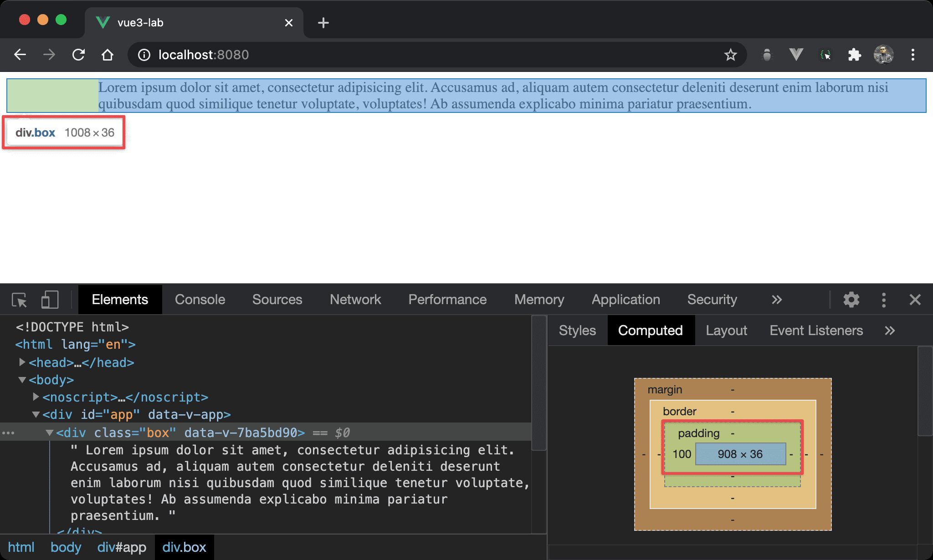Screen dimensions: 933x560
Task: Open the Extensions puzzle icon
Action: point(854,55)
